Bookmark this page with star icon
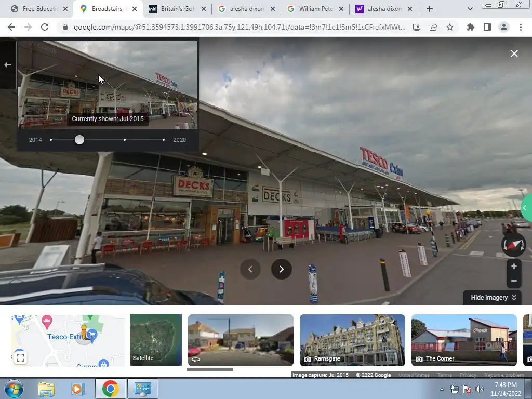The image size is (532, 399). click(450, 27)
